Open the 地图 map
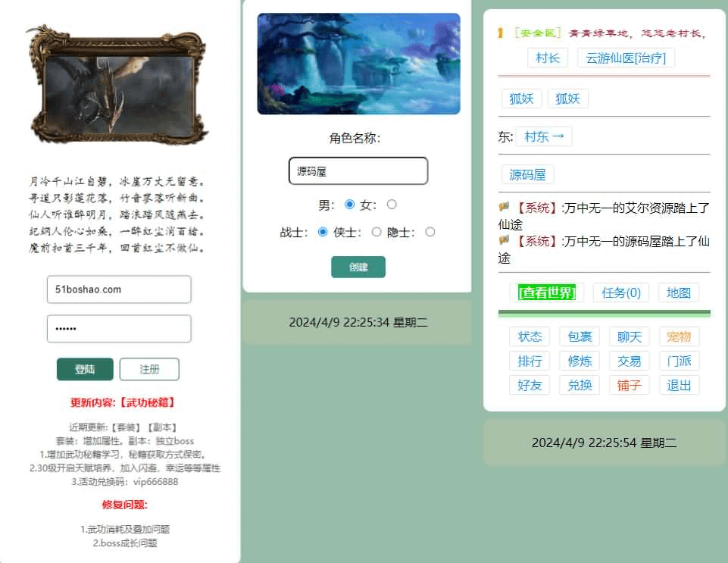Screen dimensions: 728x563 (x=679, y=292)
